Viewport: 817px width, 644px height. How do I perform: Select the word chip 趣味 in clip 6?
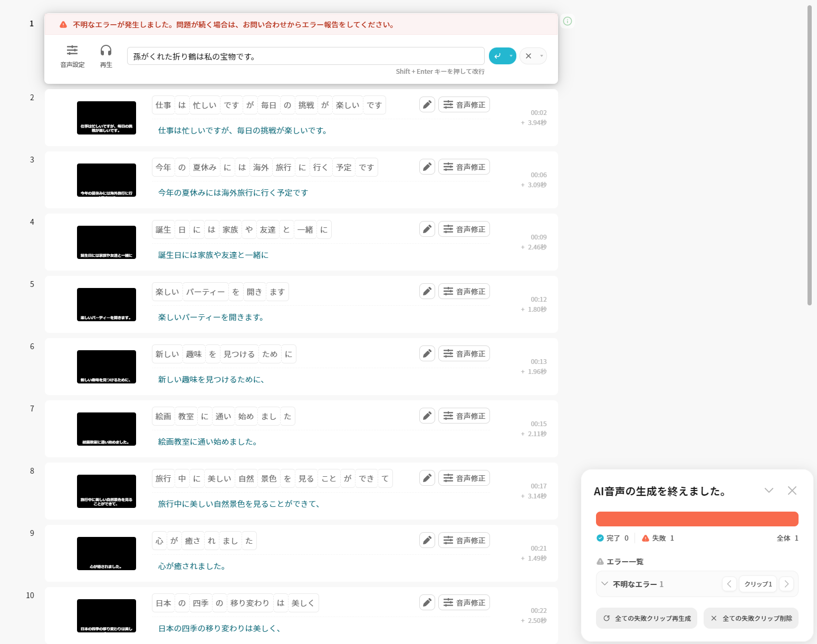(x=194, y=354)
